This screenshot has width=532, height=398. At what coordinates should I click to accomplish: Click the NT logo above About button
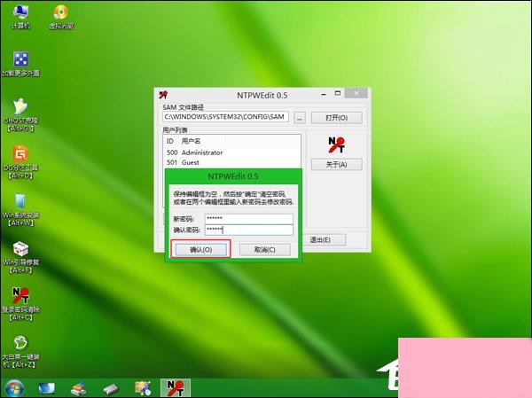[x=336, y=144]
